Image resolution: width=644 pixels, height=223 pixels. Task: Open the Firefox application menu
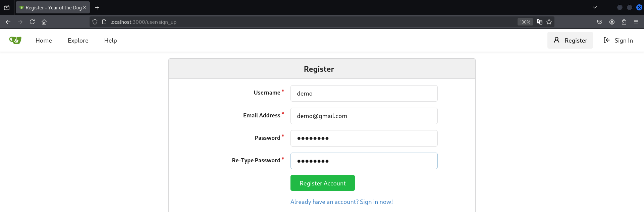click(x=636, y=22)
